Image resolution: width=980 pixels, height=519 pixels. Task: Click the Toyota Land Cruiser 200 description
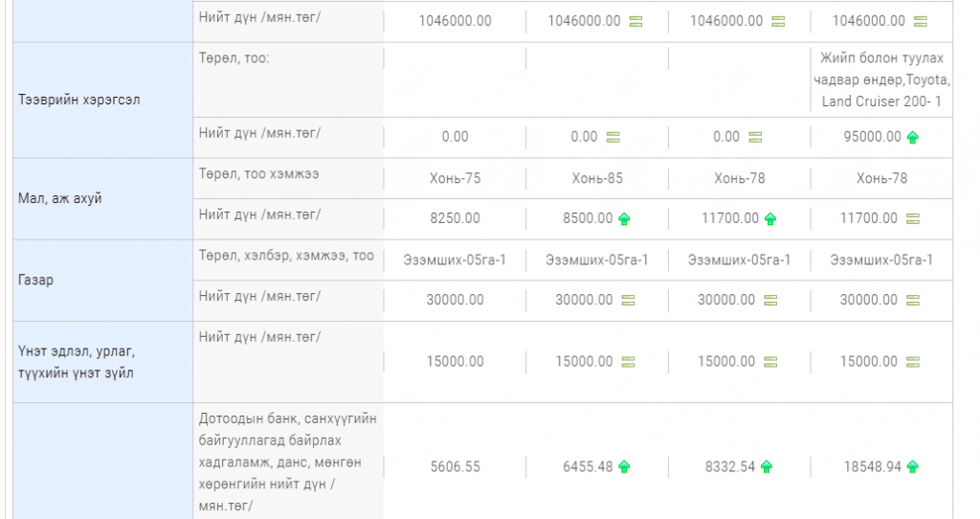pos(881,79)
